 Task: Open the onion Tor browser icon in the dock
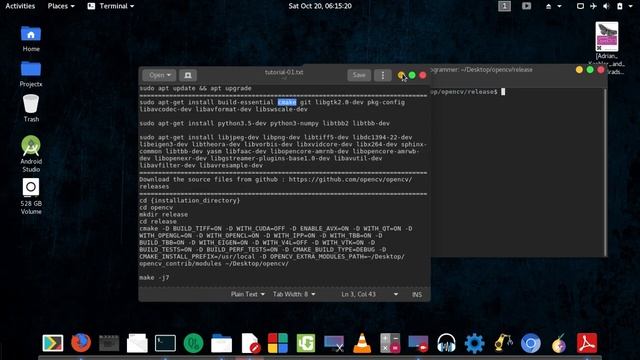click(x=559, y=343)
